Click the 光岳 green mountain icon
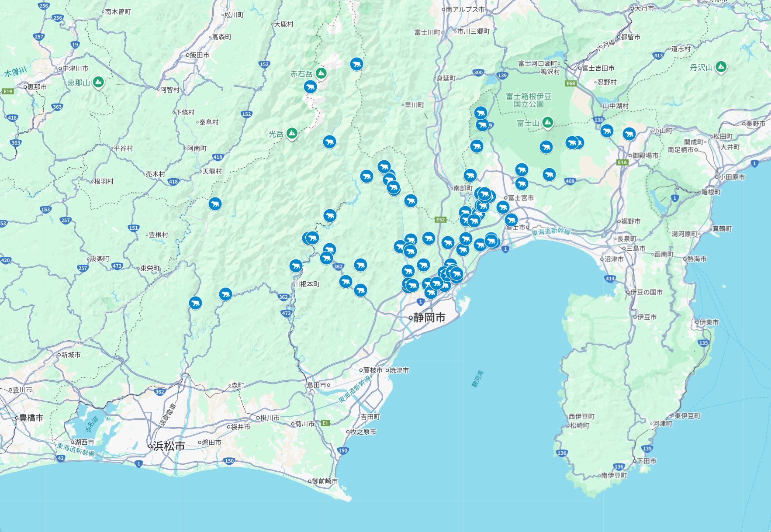Screen dimensions: 771x532 292,133
